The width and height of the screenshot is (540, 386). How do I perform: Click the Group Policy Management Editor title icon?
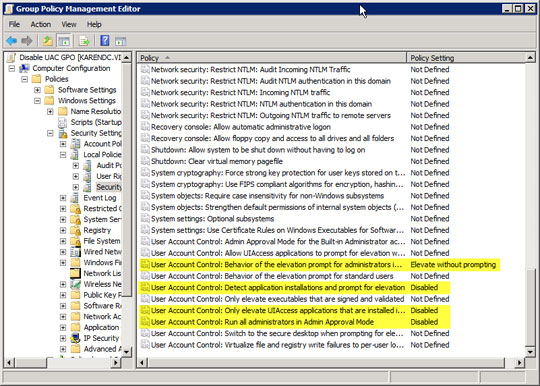point(9,9)
